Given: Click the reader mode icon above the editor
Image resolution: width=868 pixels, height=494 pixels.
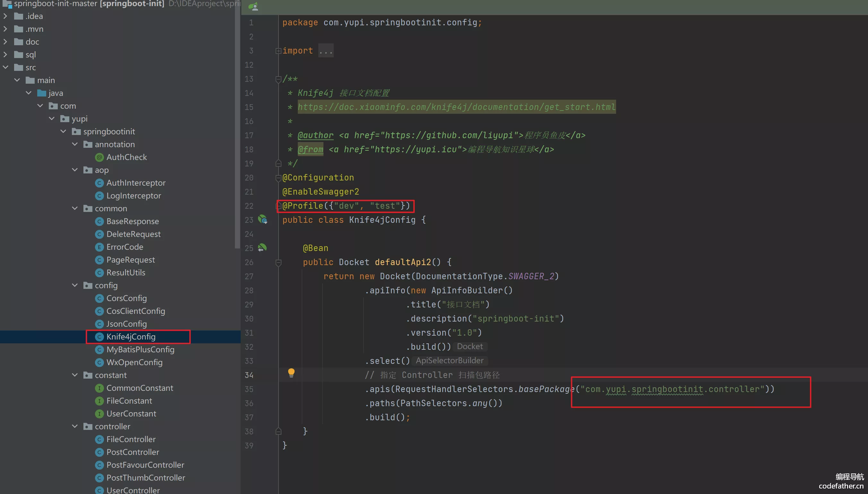Looking at the screenshot, I should tap(253, 6).
